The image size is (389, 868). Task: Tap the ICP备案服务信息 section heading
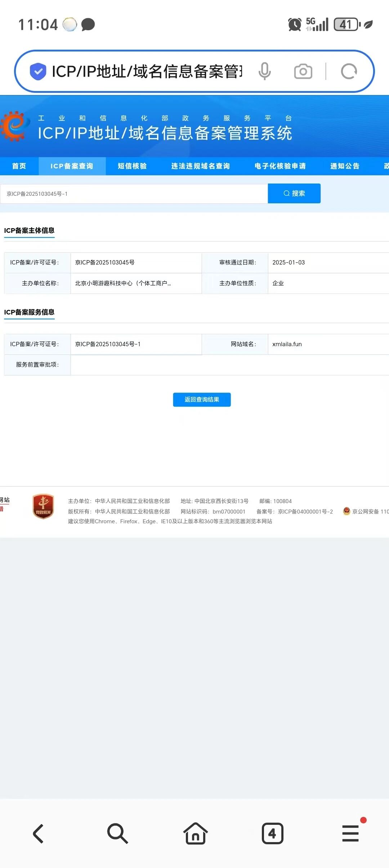coord(29,312)
